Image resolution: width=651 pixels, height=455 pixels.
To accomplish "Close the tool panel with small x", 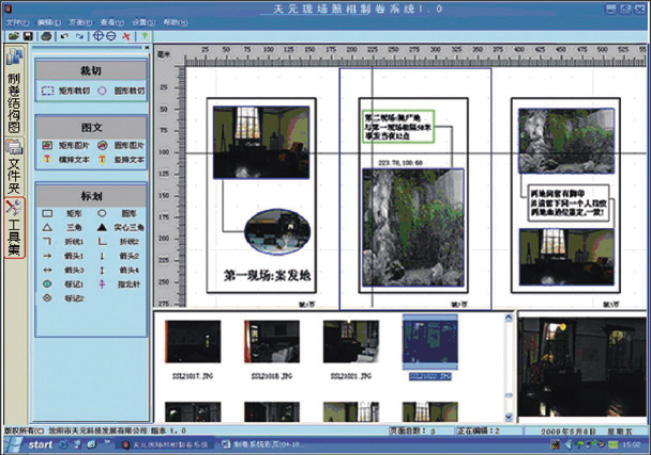I will click(147, 48).
